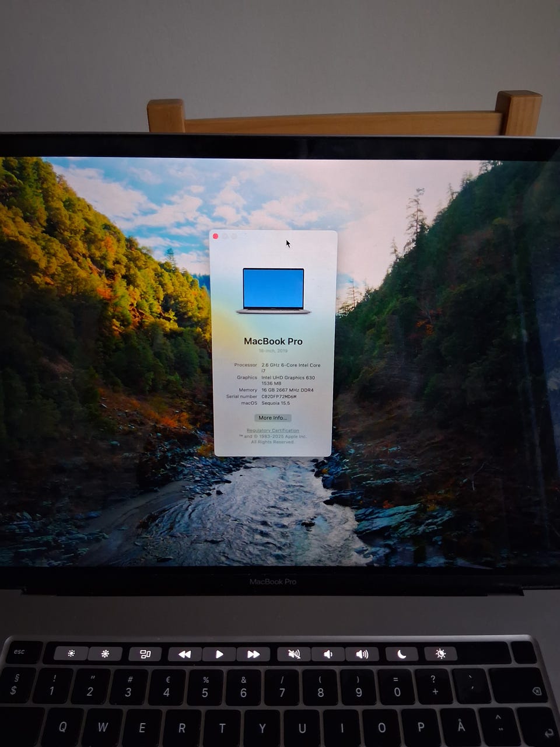This screenshot has height=747, width=560.
Task: Click the "Memory" label
Action: pos(248,390)
